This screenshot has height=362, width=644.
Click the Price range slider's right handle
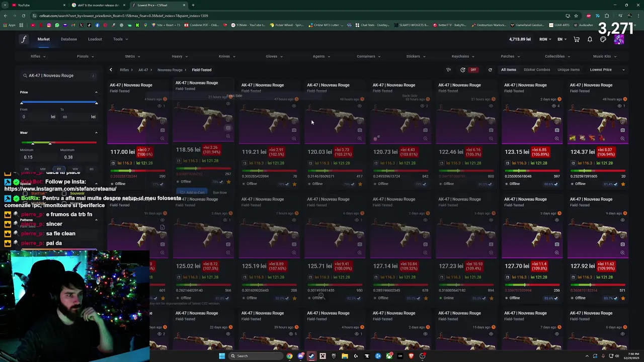(96, 103)
